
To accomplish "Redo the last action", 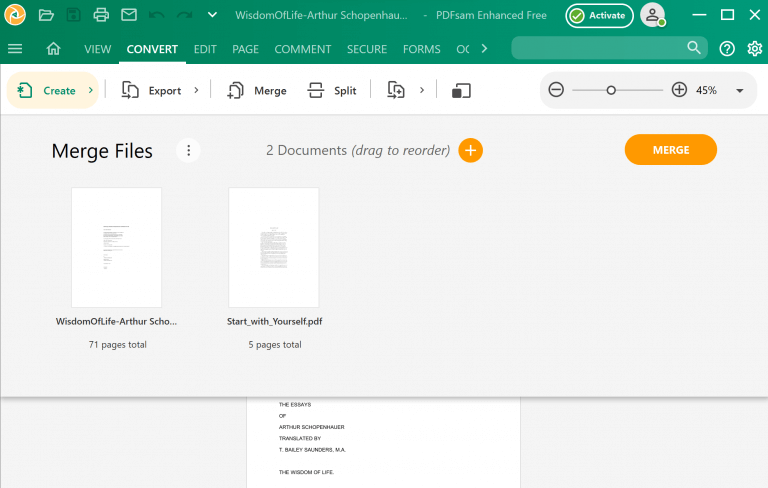I will 185,15.
